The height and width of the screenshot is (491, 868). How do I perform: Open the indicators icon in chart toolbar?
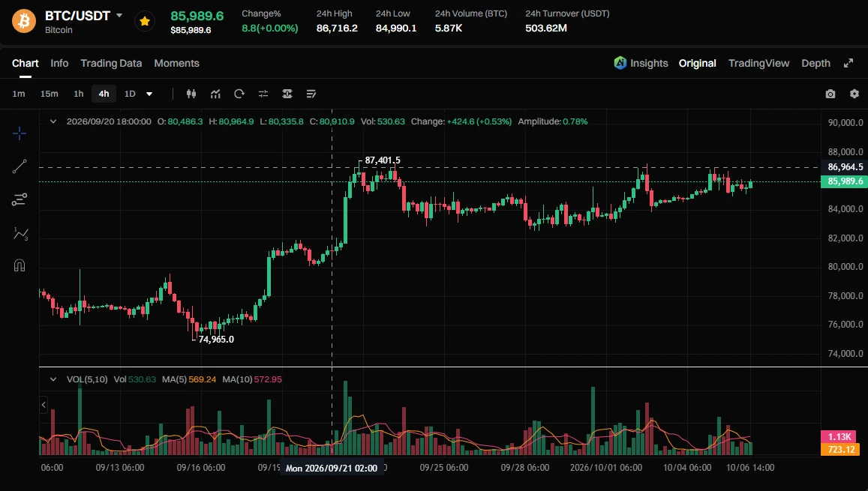[x=215, y=94]
